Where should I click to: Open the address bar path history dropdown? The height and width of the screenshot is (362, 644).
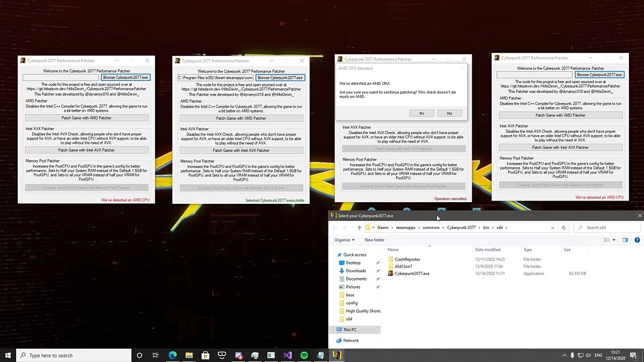point(553,227)
